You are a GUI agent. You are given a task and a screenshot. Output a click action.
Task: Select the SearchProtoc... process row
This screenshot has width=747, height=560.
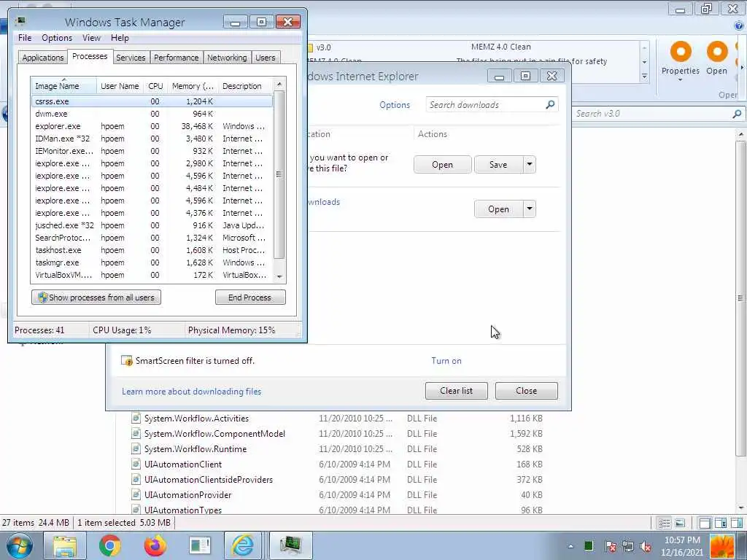[x=152, y=238]
